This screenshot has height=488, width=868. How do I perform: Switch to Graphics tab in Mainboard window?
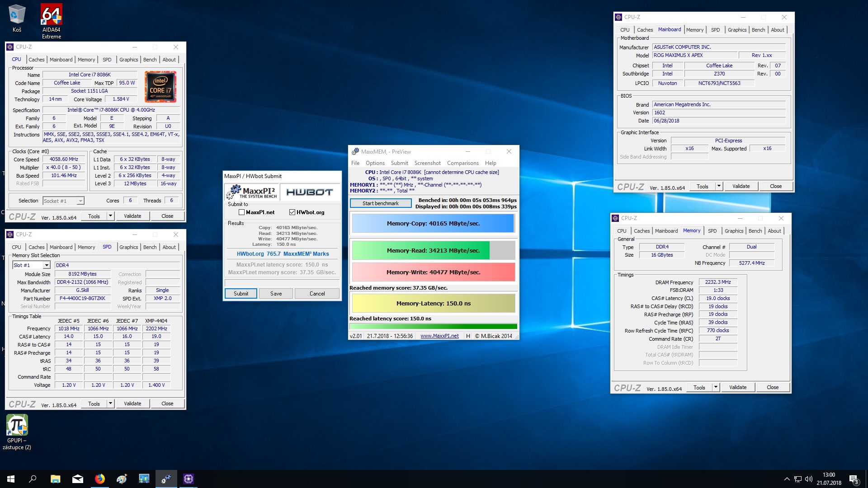pyautogui.click(x=737, y=30)
